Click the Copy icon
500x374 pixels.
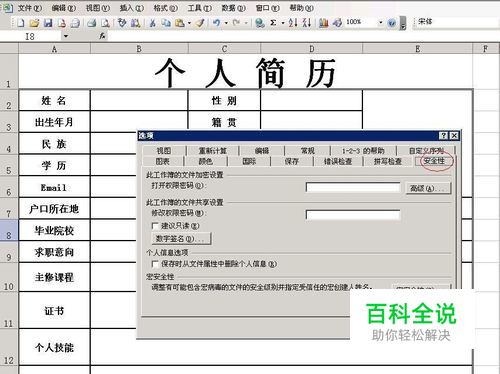166,23
